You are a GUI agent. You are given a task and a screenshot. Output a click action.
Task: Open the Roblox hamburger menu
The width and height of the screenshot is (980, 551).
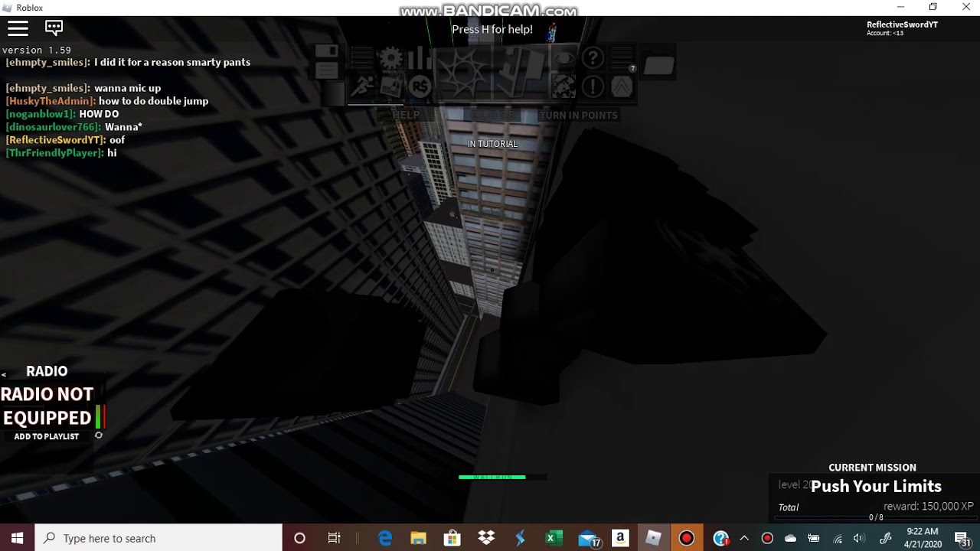(18, 28)
